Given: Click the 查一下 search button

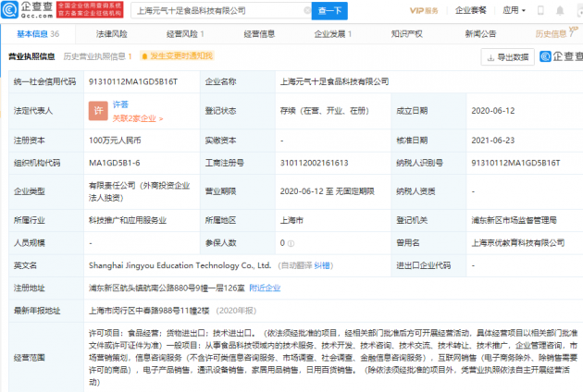Looking at the screenshot, I should click(329, 11).
